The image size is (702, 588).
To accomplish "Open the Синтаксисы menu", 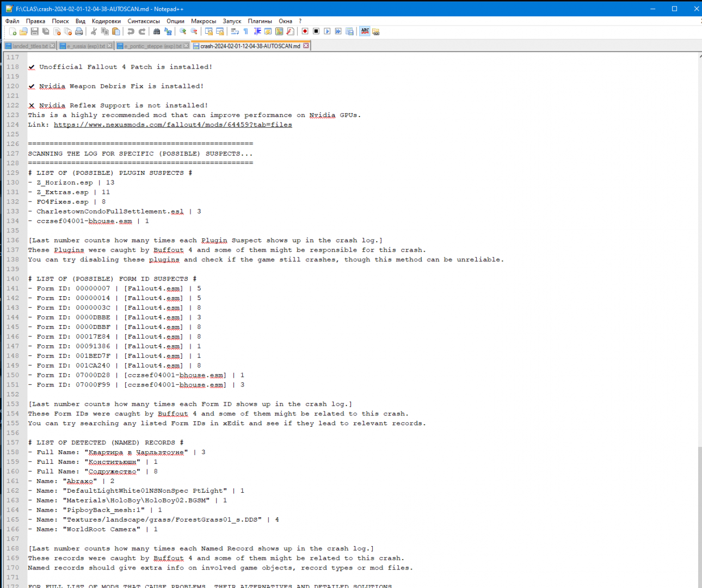I will (144, 21).
